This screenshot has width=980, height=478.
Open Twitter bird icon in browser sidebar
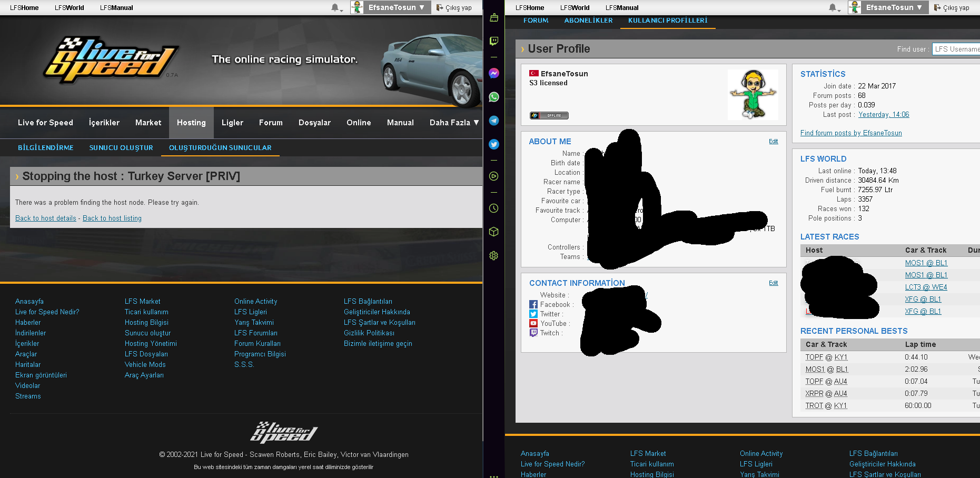pos(493,144)
